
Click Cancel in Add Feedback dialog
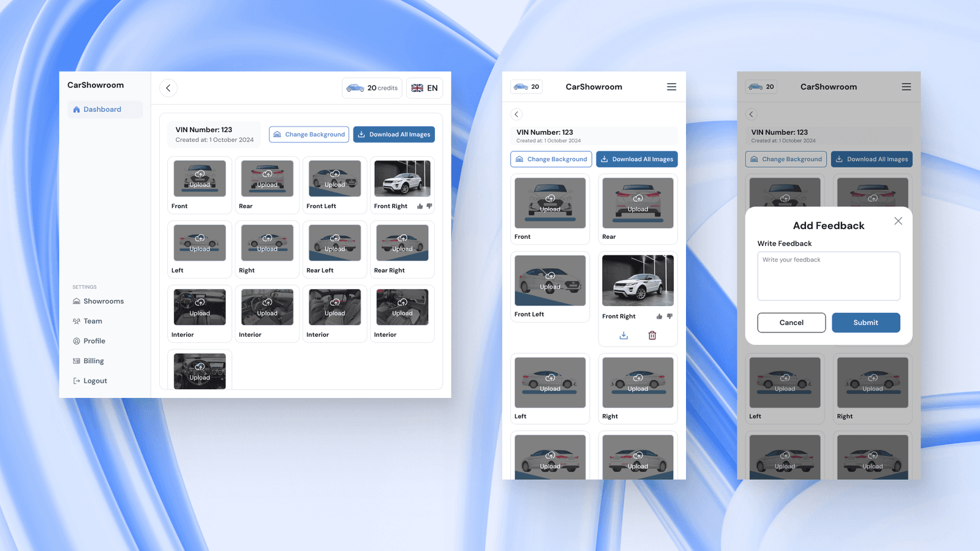click(791, 323)
